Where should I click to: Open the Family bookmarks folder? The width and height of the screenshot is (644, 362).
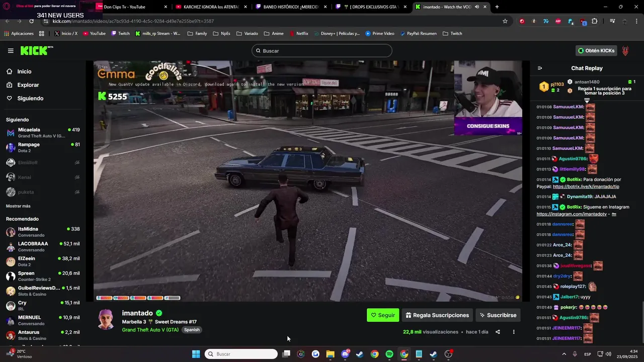coord(197,34)
